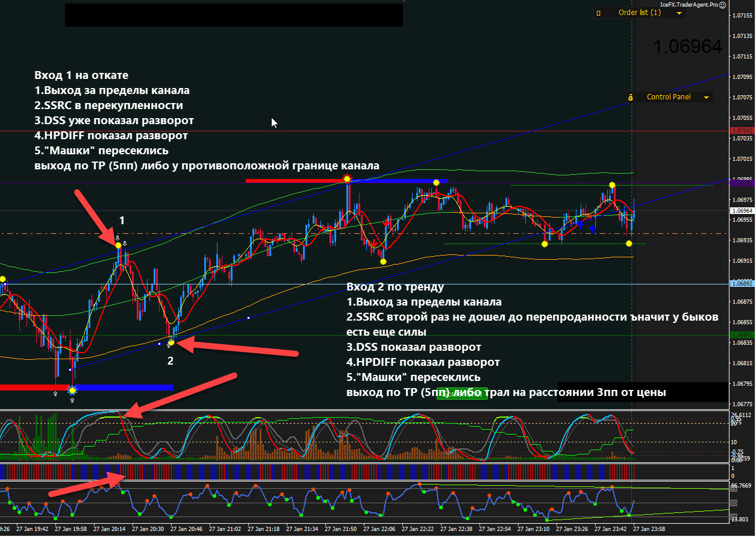Expand the Order list (1) dropdown arrow
756x537 pixels.
coord(679,13)
